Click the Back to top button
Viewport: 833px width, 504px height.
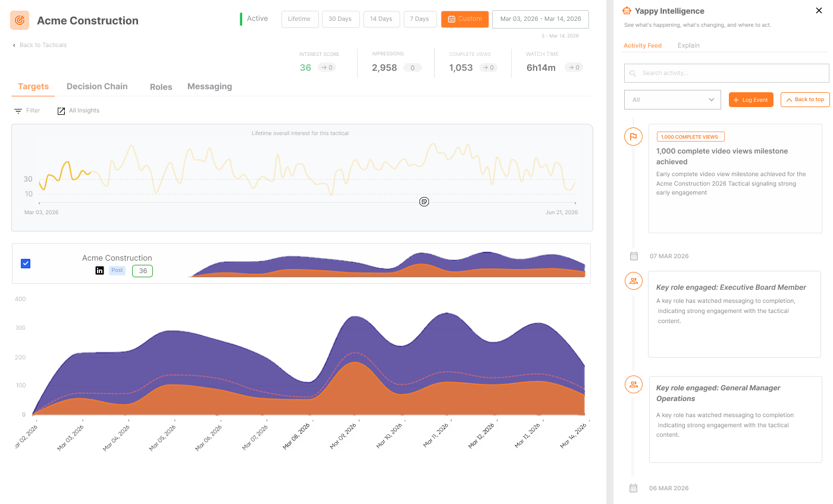pyautogui.click(x=805, y=100)
